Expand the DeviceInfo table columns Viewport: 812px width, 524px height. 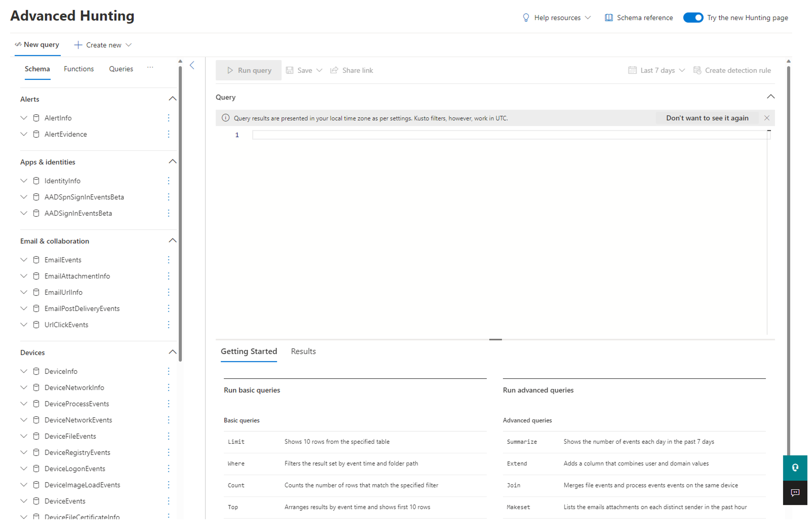pos(24,371)
